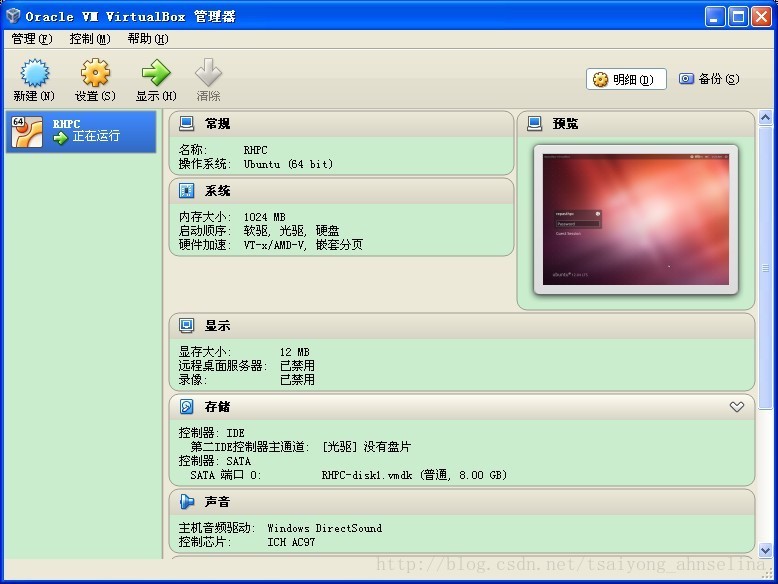Viewport: 778px width, 584px height.
Task: Open the Storage (存储) section header title
Action: click(217, 406)
